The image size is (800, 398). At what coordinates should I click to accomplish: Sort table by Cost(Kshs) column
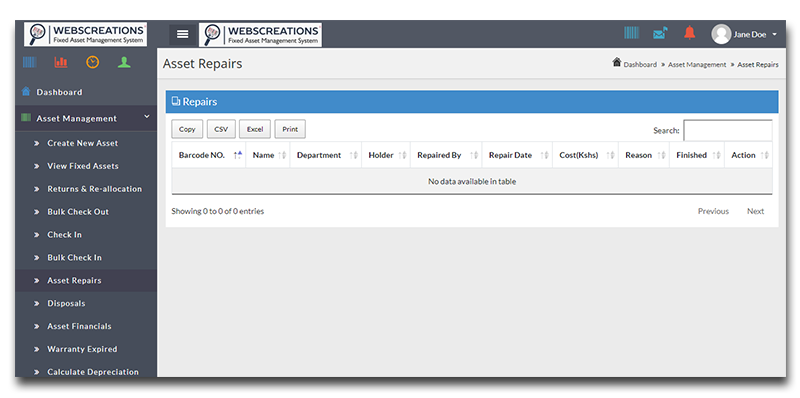click(585, 155)
